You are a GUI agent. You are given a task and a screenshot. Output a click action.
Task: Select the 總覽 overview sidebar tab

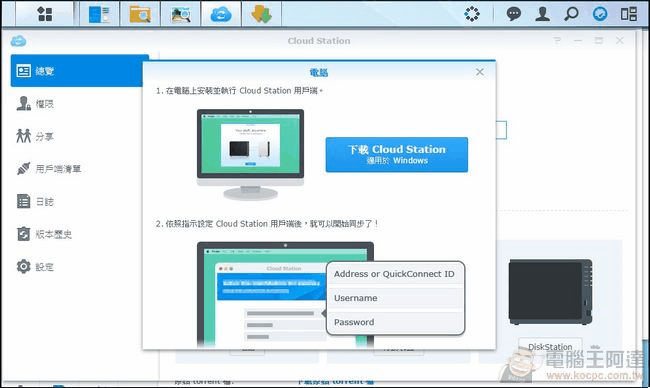[x=80, y=71]
